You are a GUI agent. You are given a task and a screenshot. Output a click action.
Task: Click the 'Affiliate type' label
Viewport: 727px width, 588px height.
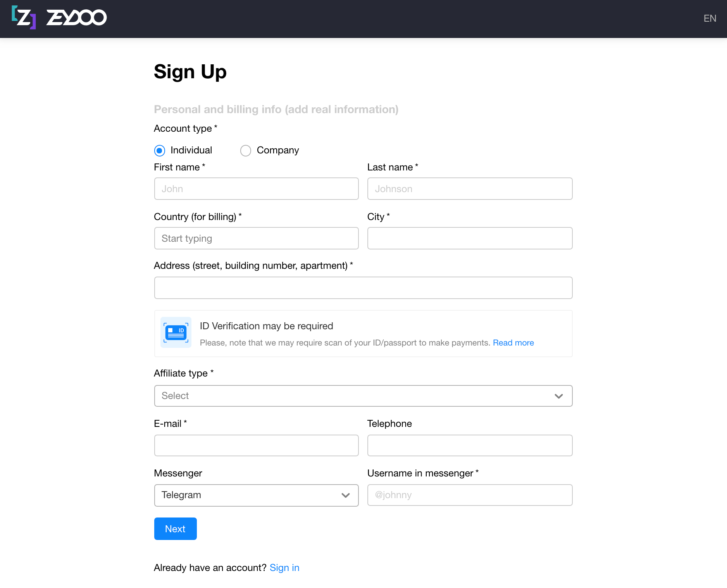click(x=184, y=373)
